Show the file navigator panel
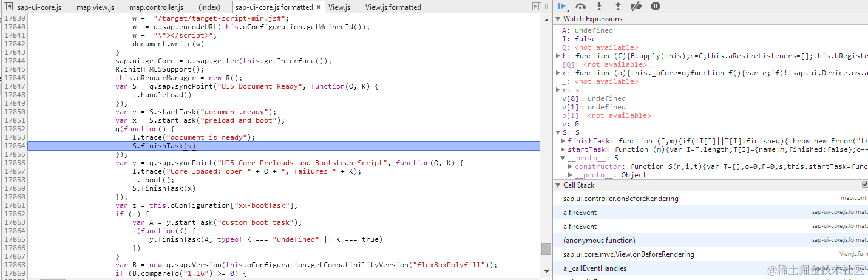 click(x=7, y=7)
